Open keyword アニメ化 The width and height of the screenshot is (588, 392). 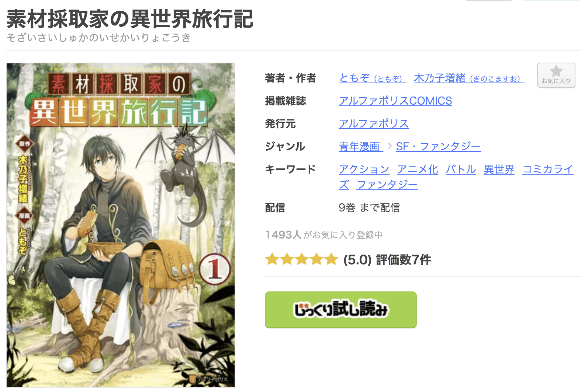[418, 169]
